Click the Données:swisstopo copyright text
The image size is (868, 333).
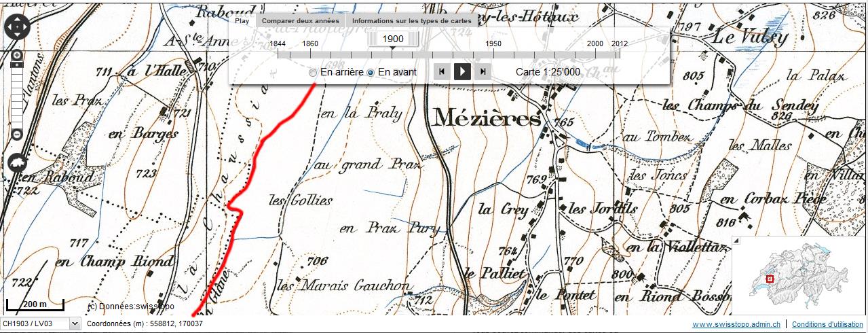tap(131, 306)
